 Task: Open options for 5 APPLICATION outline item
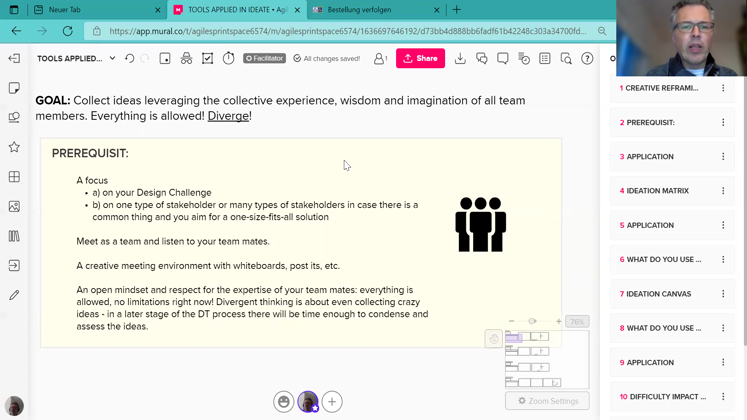[x=723, y=225]
